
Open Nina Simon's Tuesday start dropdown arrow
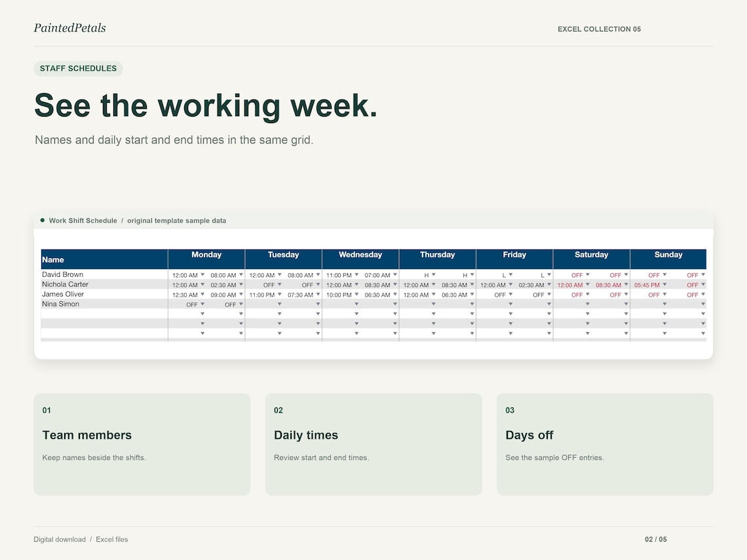tap(280, 304)
